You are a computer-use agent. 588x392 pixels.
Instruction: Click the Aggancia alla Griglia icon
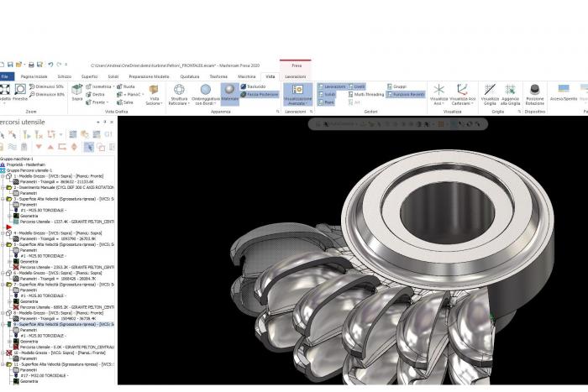click(x=512, y=92)
